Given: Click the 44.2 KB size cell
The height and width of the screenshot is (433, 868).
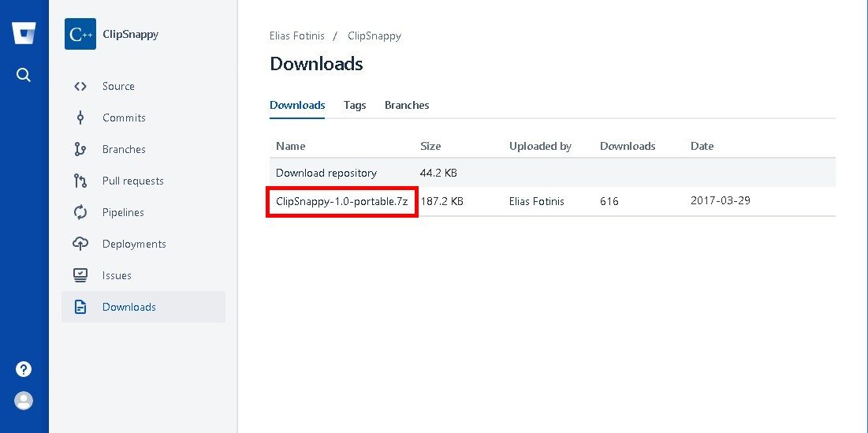Looking at the screenshot, I should (438, 173).
